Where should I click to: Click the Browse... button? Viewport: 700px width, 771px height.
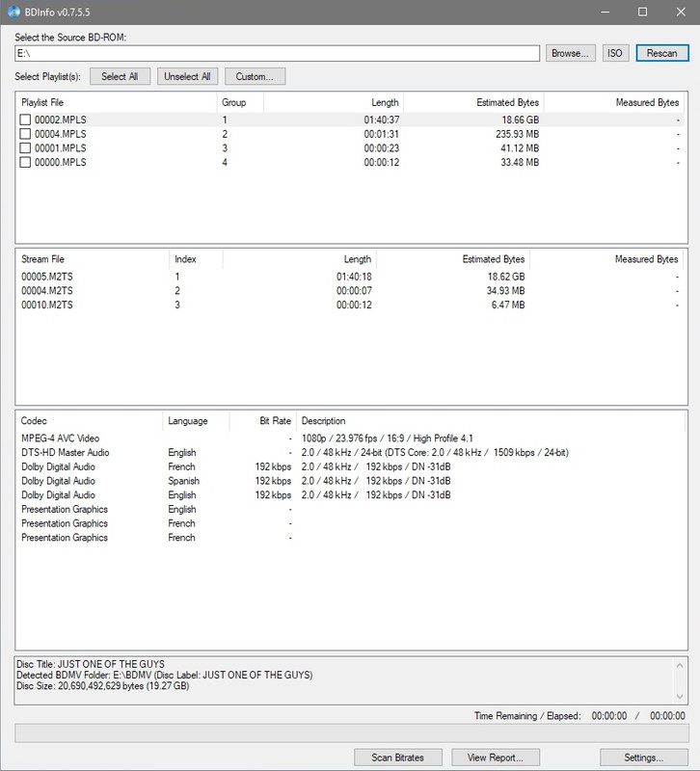(x=570, y=53)
